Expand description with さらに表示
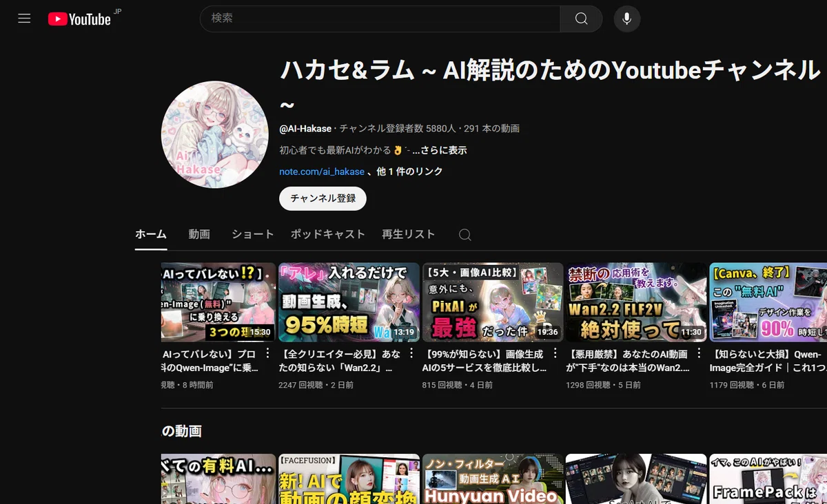The image size is (827, 504). click(x=440, y=150)
